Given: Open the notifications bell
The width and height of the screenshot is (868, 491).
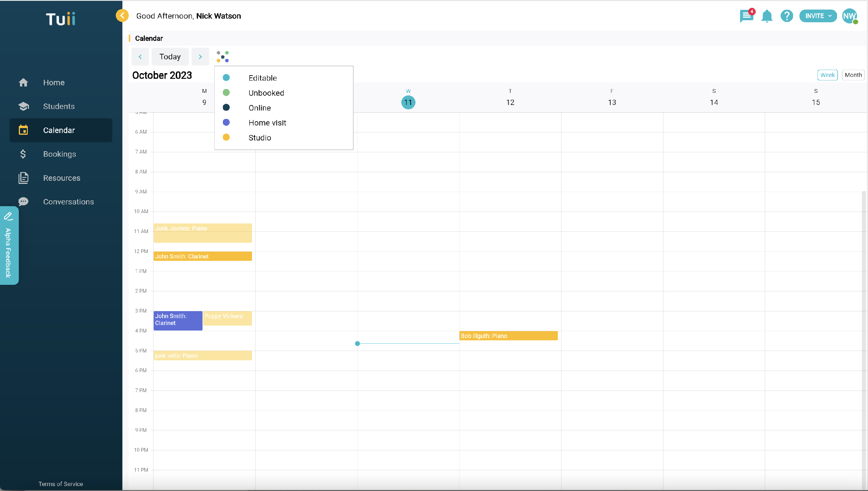Looking at the screenshot, I should point(766,16).
